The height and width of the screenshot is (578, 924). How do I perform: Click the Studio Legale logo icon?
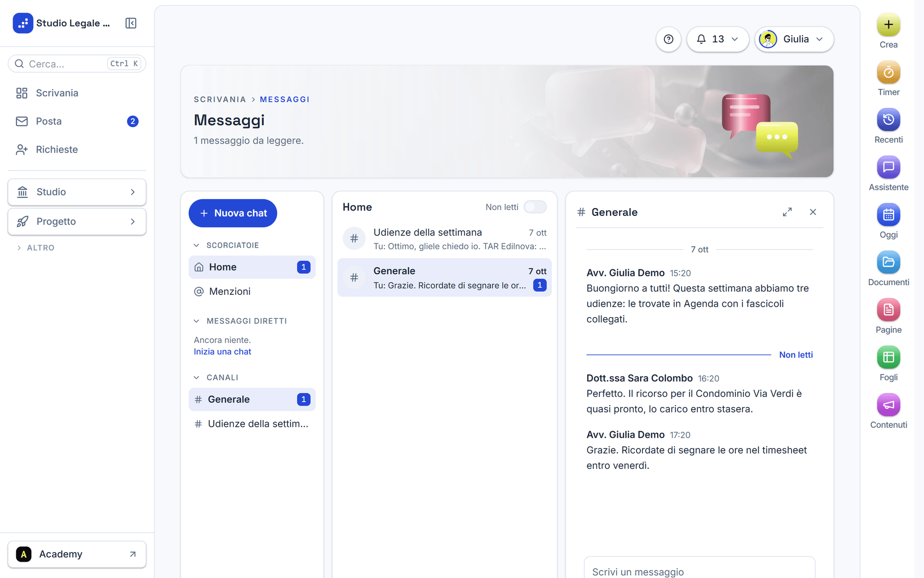click(x=23, y=23)
